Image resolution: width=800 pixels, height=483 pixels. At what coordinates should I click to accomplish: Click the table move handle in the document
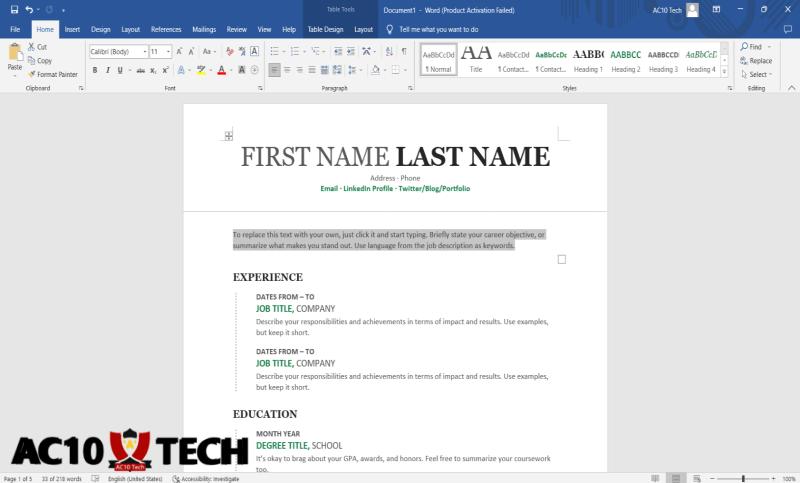pyautogui.click(x=229, y=135)
